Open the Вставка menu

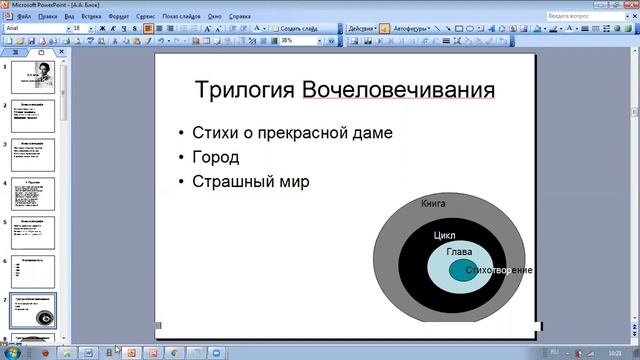click(91, 16)
